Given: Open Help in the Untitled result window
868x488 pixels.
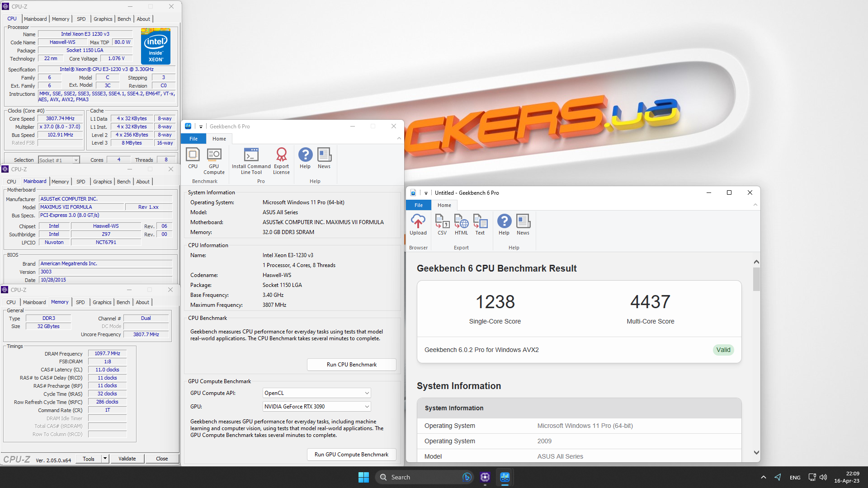Looking at the screenshot, I should 504,225.
